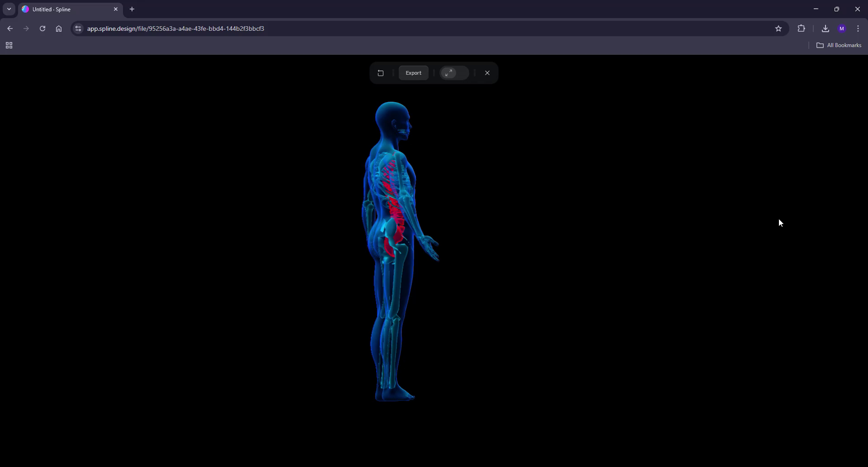Open a new browser tab

click(x=132, y=9)
